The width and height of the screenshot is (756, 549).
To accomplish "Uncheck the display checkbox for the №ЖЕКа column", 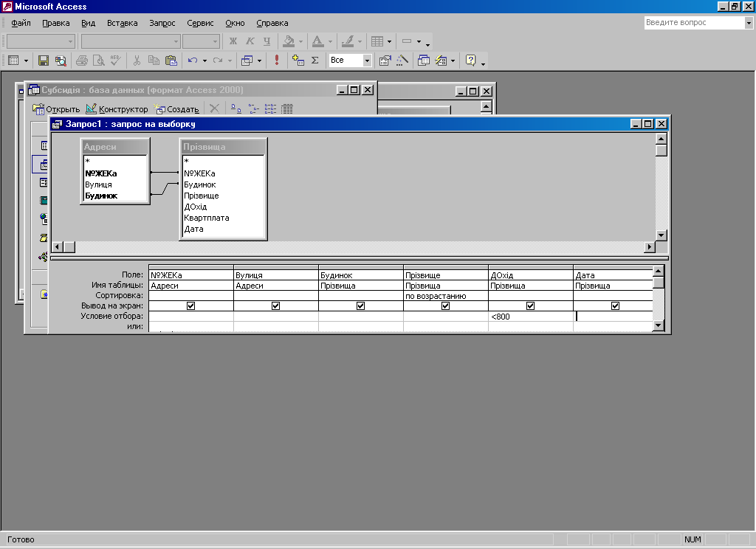I will click(x=191, y=305).
